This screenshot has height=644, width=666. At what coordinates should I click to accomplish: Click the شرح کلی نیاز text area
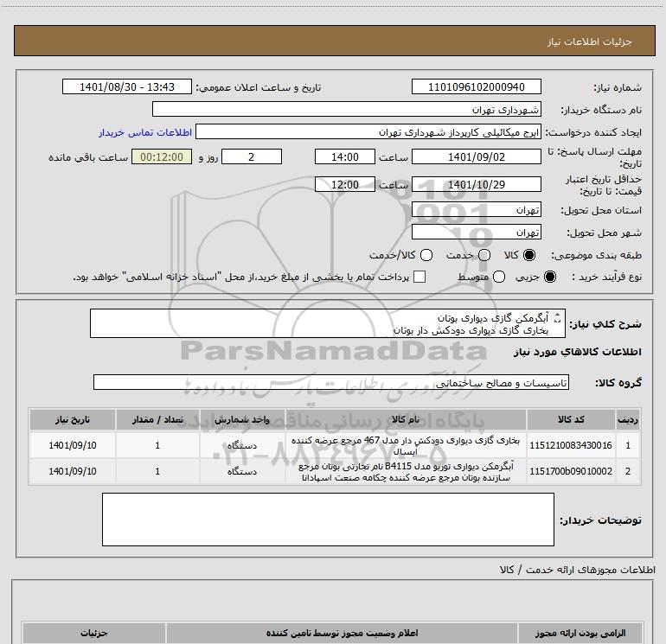point(328,323)
